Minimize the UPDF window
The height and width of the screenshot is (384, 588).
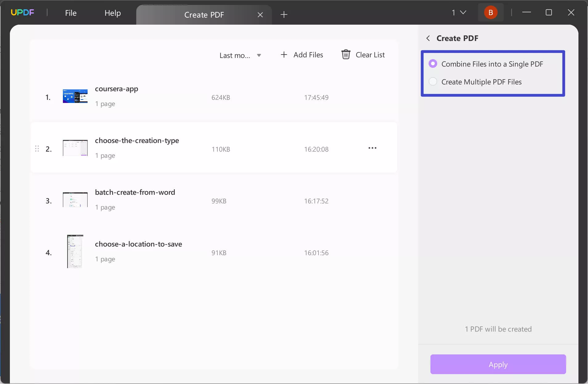(x=527, y=12)
